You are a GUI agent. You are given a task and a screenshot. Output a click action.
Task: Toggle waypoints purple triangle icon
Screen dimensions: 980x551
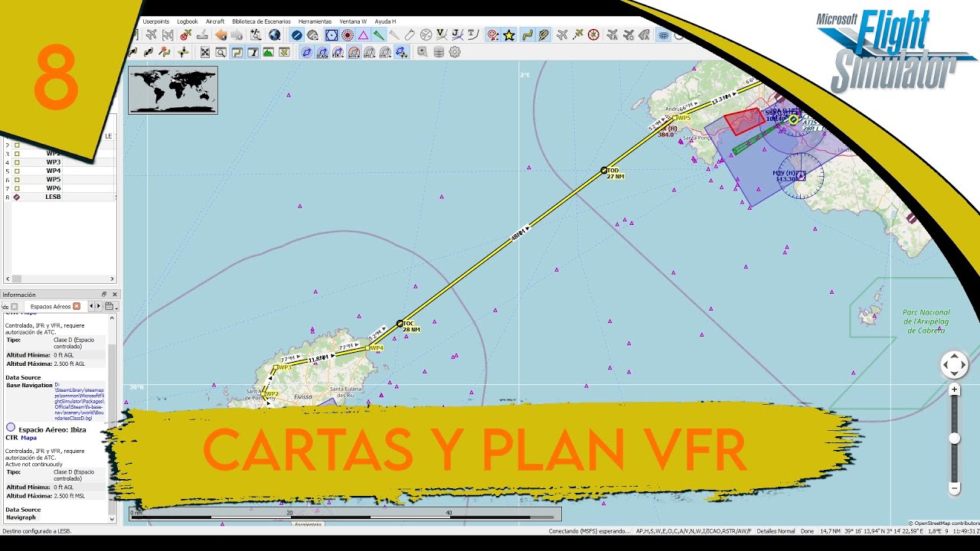363,34
